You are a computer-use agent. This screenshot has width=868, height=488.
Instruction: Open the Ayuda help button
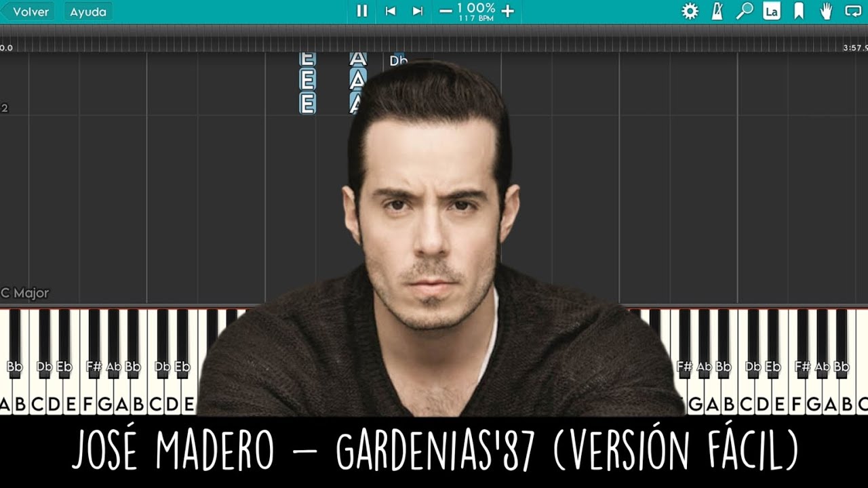(88, 12)
